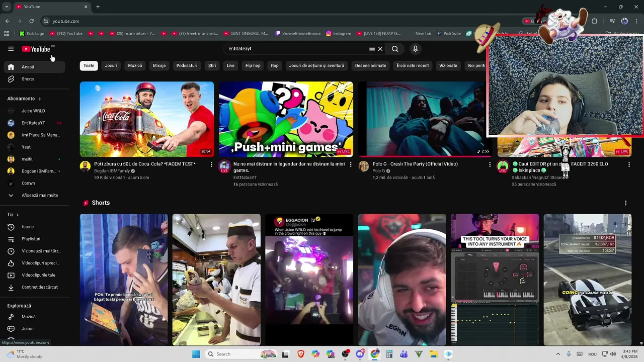Clear the search box text with X
The height and width of the screenshot is (362, 644).
point(380,49)
